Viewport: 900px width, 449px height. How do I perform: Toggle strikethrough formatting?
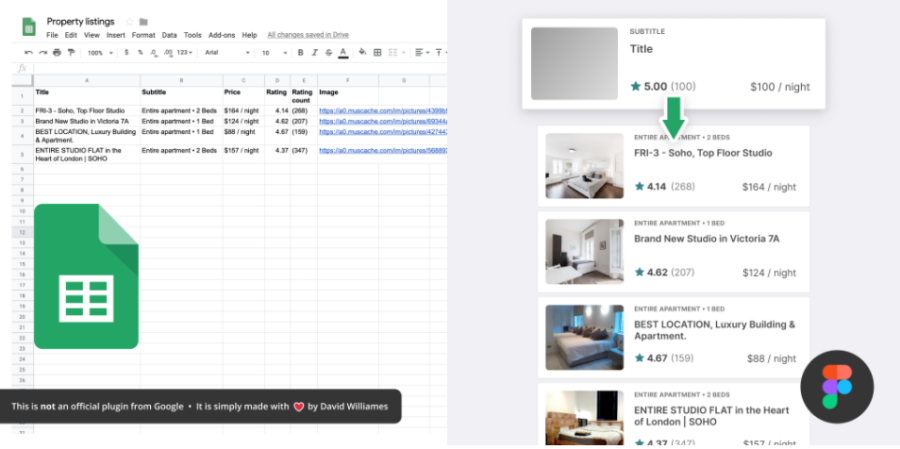click(x=329, y=52)
